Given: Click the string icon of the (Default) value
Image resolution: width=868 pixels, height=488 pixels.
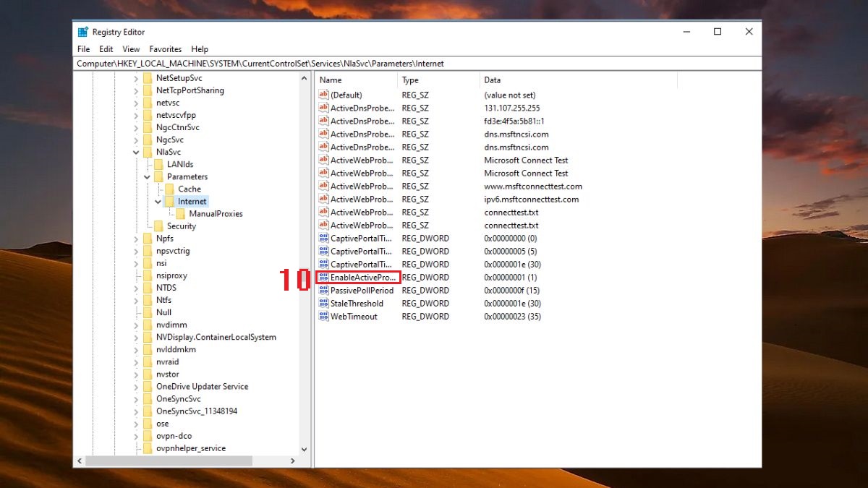Looking at the screenshot, I should pyautogui.click(x=323, y=95).
